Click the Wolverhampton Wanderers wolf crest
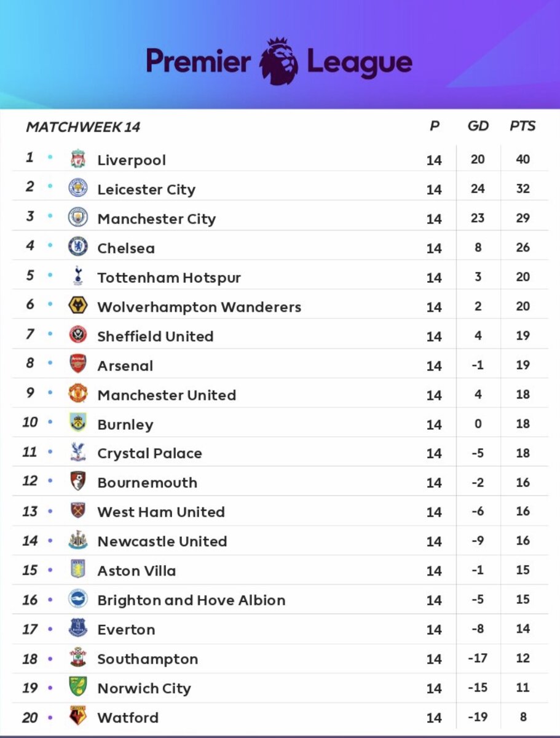This screenshot has height=738, width=560. [78, 306]
